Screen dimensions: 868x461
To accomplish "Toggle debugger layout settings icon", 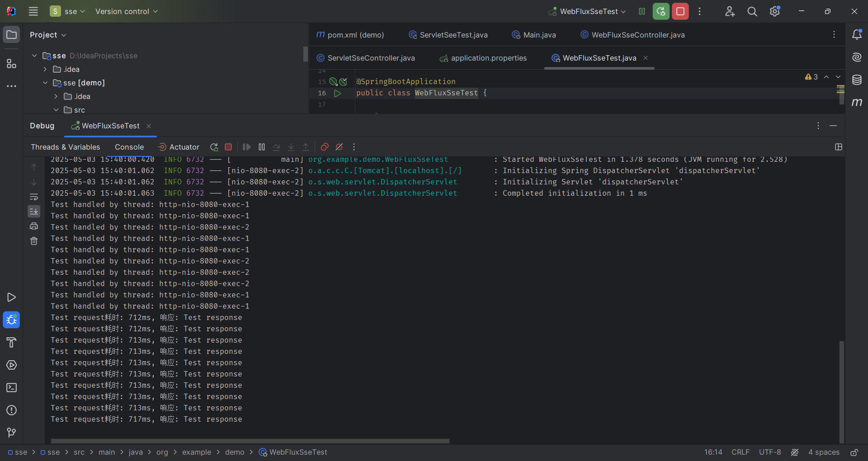I will [839, 147].
